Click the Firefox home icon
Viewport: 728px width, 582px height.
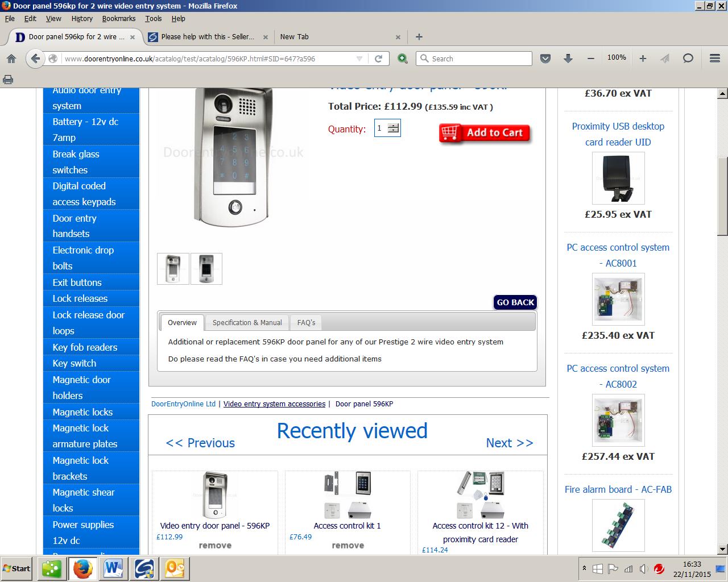pyautogui.click(x=11, y=59)
